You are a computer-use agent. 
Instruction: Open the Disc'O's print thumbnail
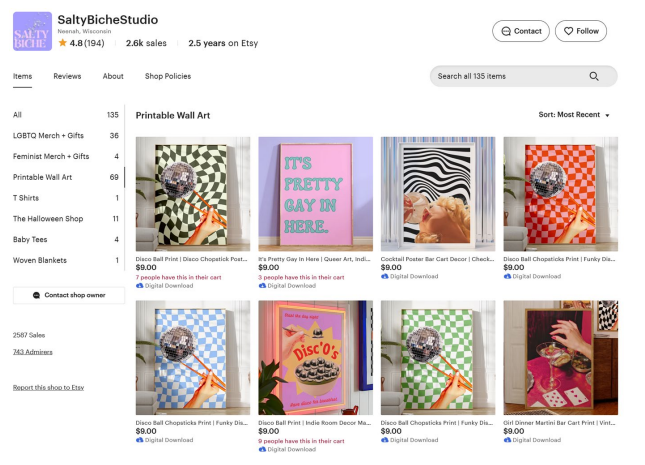[x=315, y=357]
